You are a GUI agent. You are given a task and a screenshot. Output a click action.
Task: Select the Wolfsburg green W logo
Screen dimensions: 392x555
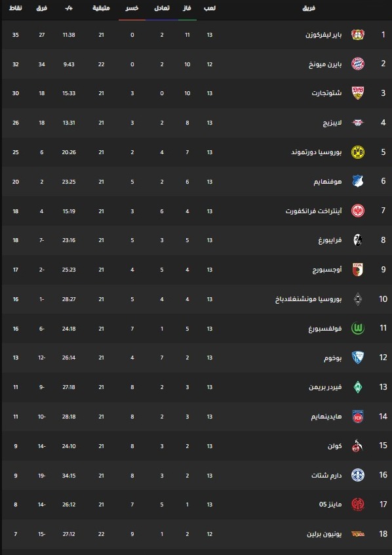(358, 329)
